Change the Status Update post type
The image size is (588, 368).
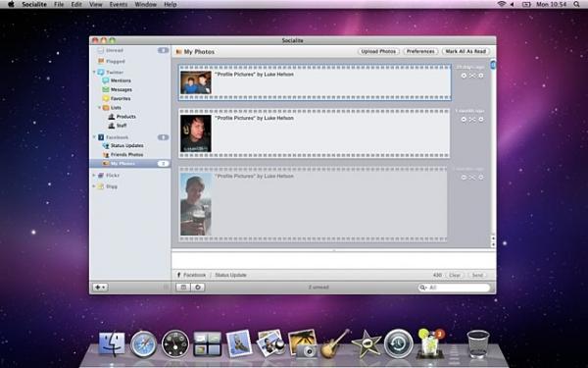click(230, 275)
